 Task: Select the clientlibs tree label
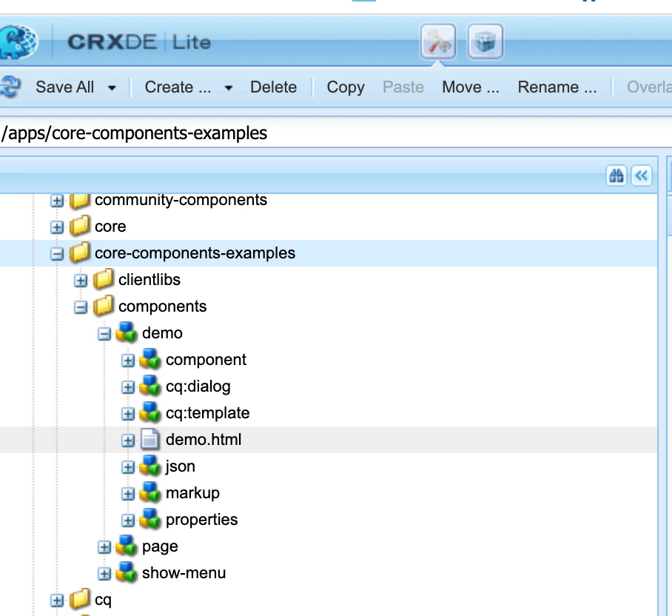(149, 279)
